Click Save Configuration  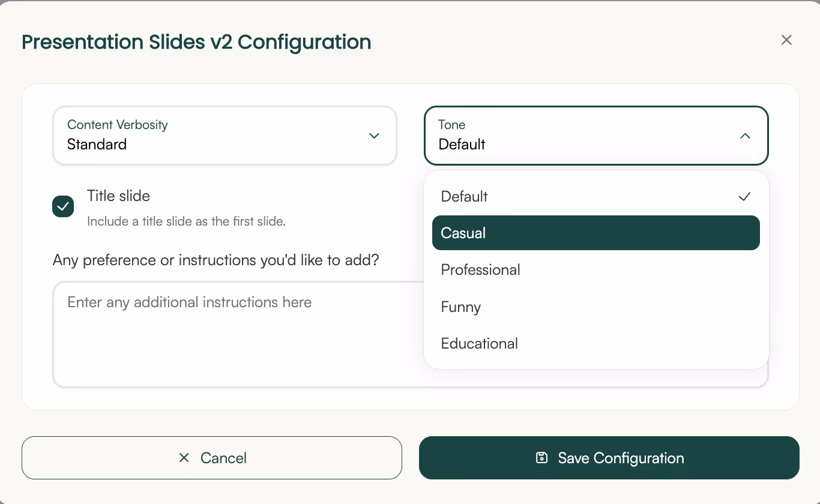coord(609,458)
